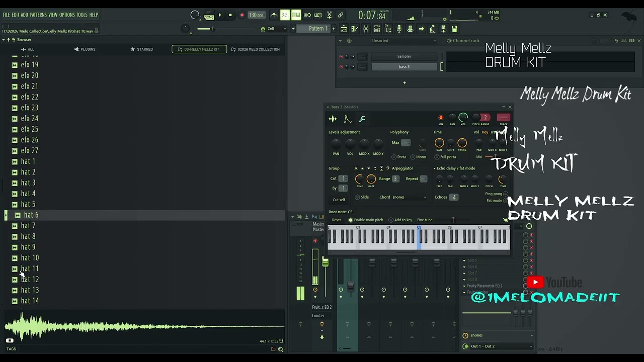The width and height of the screenshot is (644, 362).
Task: Switch to the STARRED browser tab
Action: [x=141, y=49]
